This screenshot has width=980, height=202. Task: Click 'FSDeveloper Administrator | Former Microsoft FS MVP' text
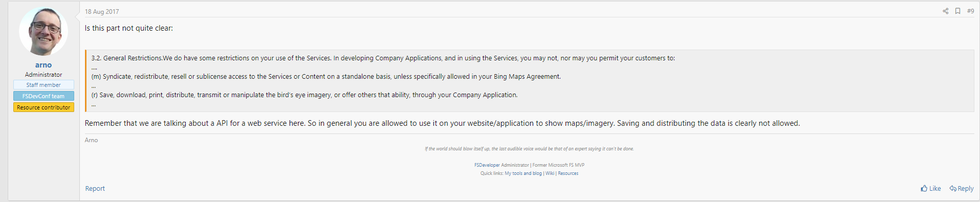tap(529, 165)
